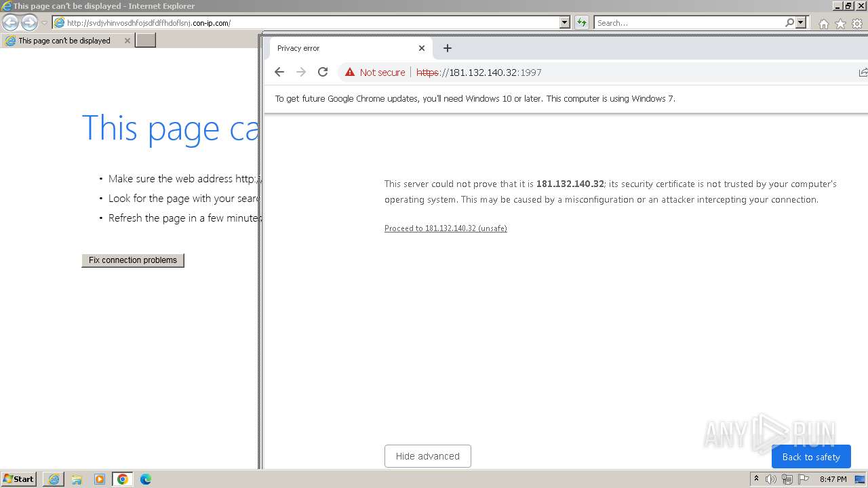Screen dimensions: 868x488
Task: Open the volume speaker tray icon
Action: [771, 479]
